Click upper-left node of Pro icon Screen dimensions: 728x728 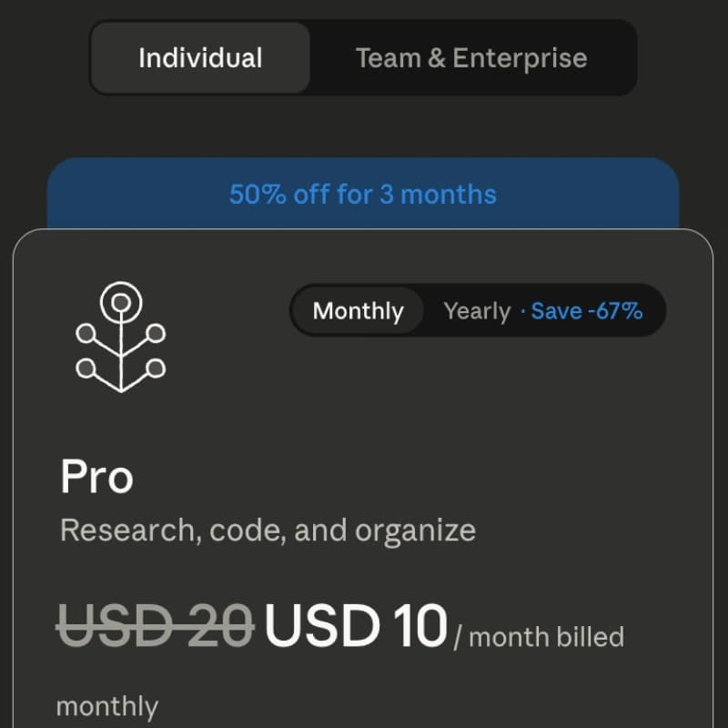pyautogui.click(x=86, y=333)
